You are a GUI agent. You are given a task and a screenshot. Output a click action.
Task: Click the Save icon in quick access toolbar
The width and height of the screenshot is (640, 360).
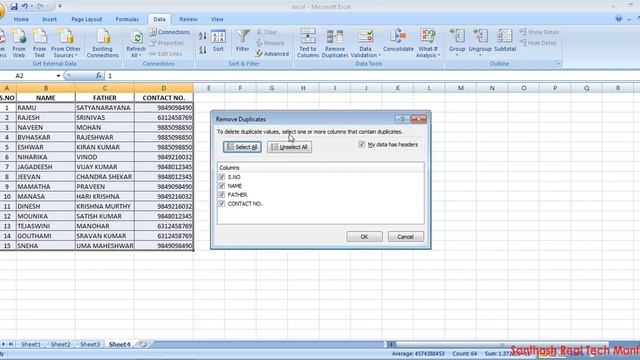click(14, 7)
